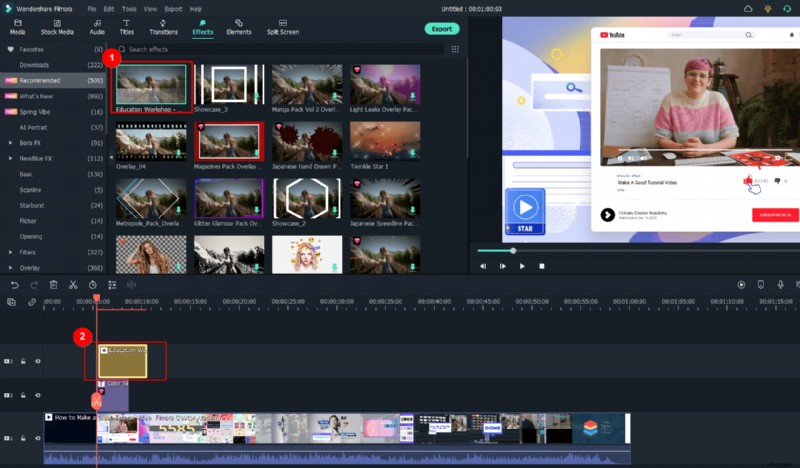
Task: Toggle visibility eye on track 3
Action: pos(38,361)
